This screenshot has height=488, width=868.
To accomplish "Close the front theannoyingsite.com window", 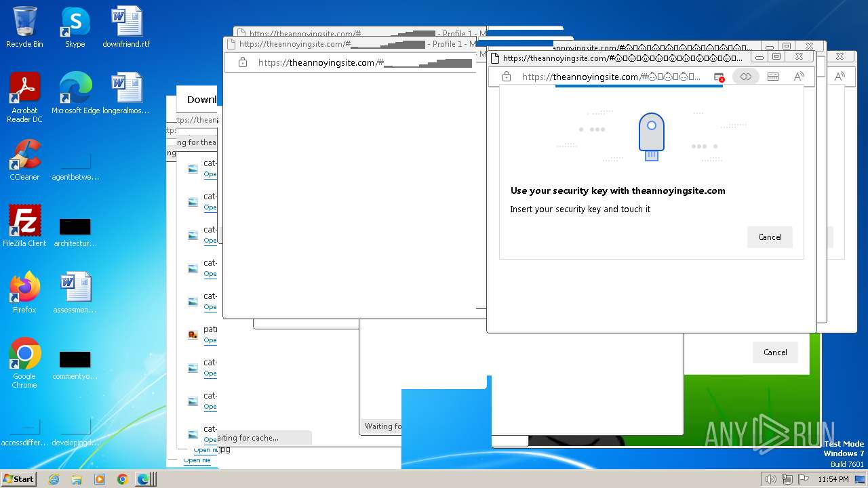I will coord(800,57).
